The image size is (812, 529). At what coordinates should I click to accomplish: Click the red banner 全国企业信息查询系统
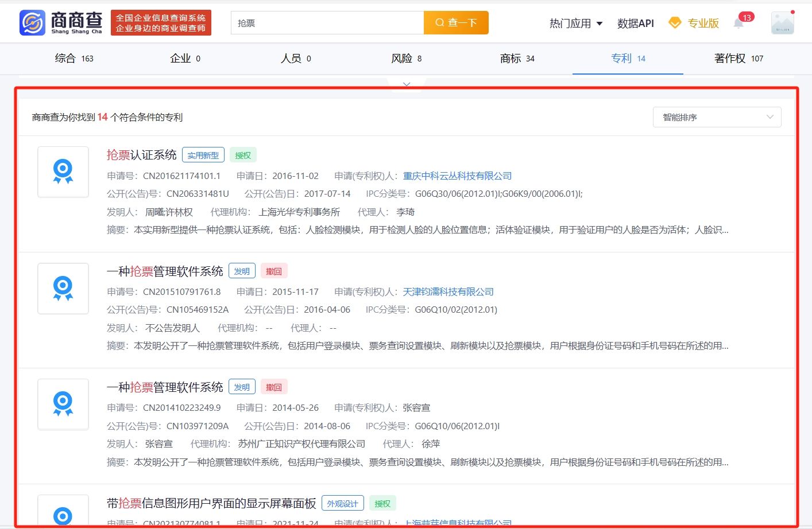point(161,23)
